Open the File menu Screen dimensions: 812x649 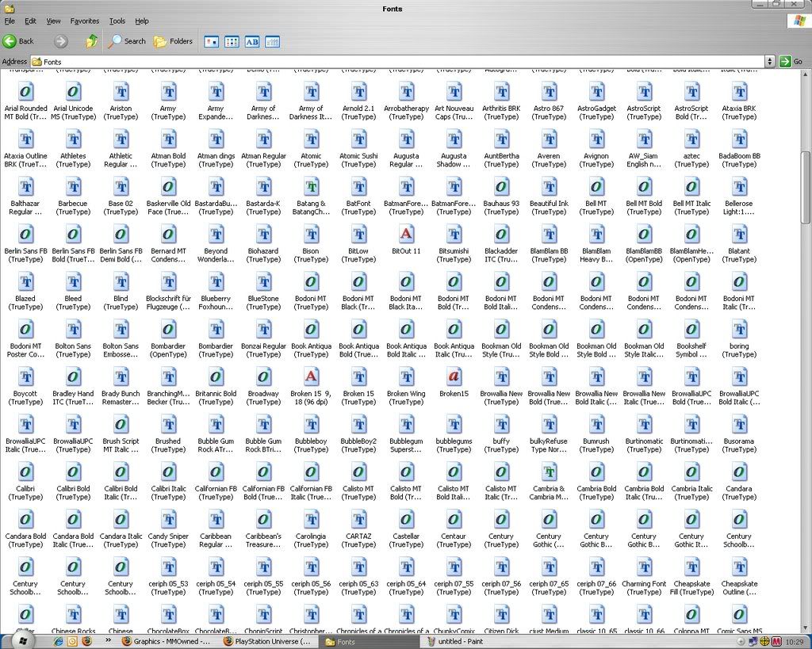pyautogui.click(x=10, y=21)
